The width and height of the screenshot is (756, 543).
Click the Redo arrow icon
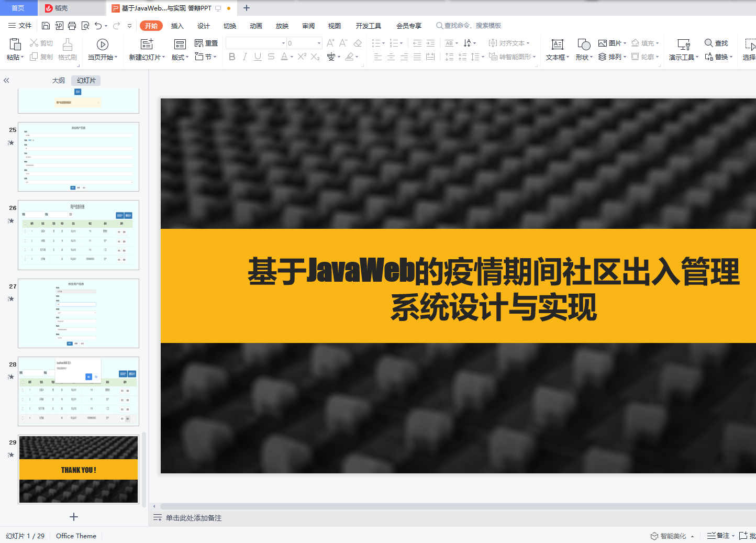(x=116, y=26)
